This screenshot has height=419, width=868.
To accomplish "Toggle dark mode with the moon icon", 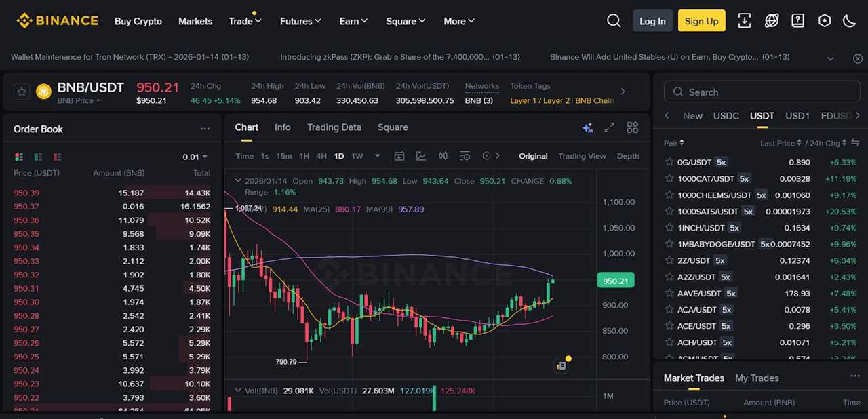I will [x=849, y=20].
